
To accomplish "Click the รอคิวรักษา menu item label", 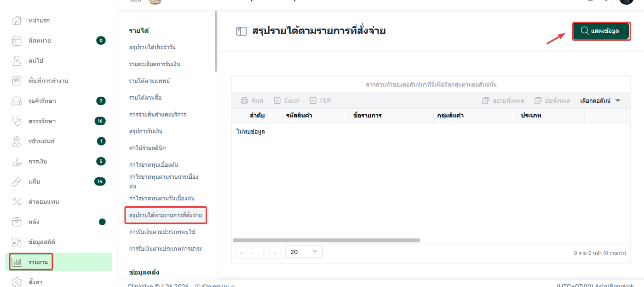I will pyautogui.click(x=42, y=101).
